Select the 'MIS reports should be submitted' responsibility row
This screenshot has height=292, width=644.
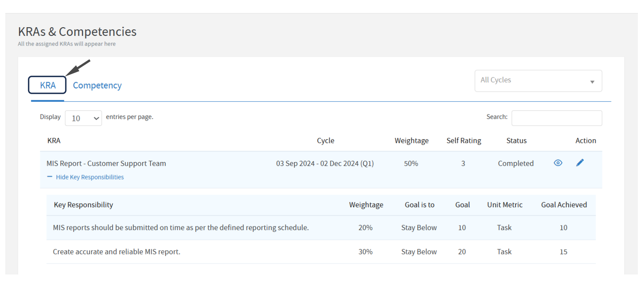(181, 228)
